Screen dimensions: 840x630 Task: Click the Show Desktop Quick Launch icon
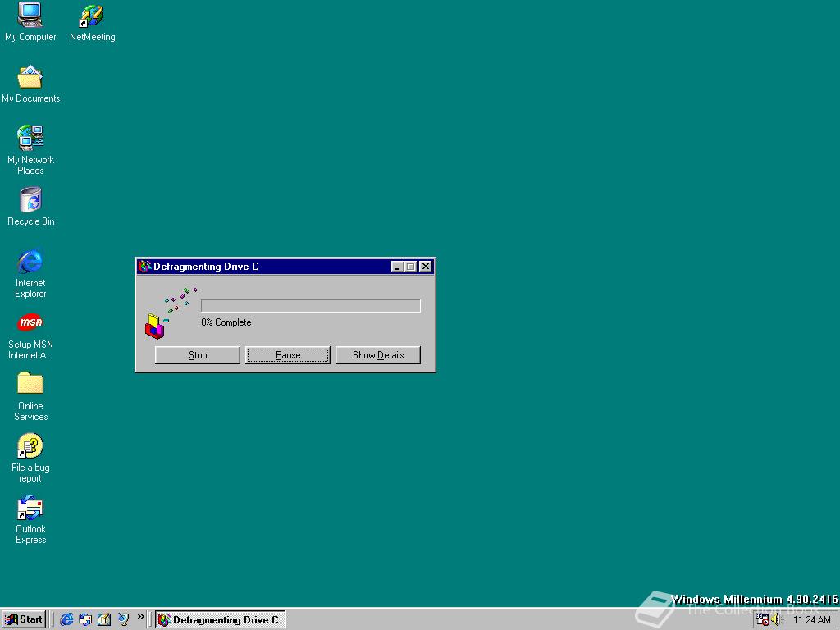click(104, 620)
